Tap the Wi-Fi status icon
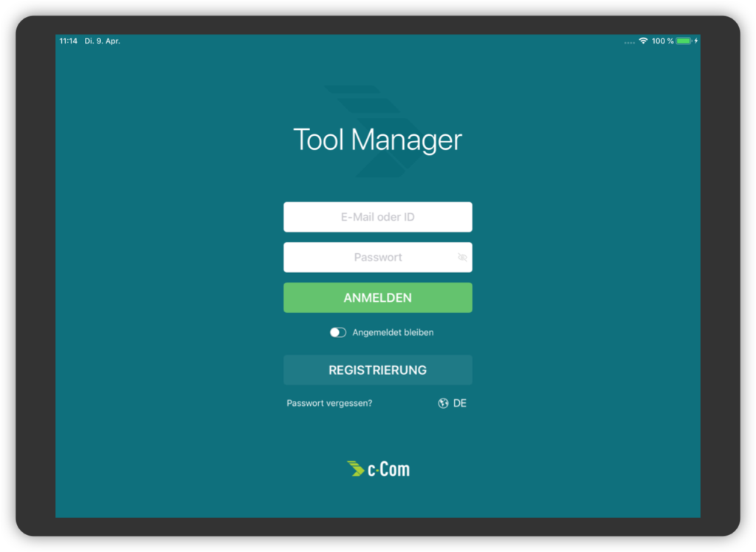 coord(643,41)
